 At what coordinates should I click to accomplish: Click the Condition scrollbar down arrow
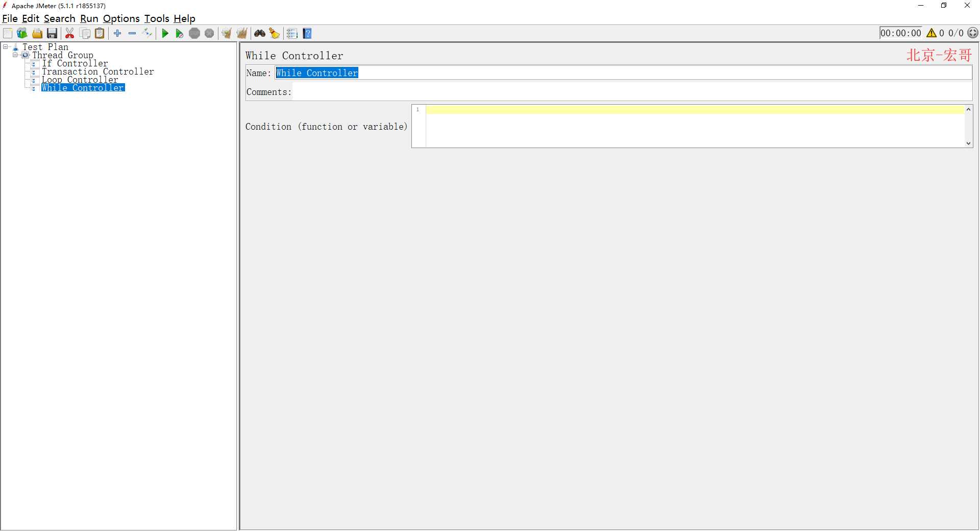[968, 143]
